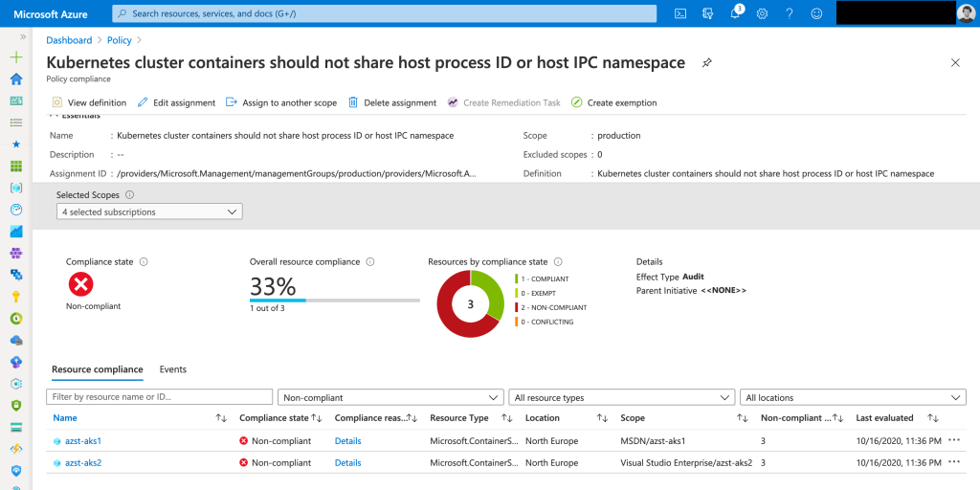The width and height of the screenshot is (980, 490).
Task: Open Cloud Shell from the top bar
Action: tap(680, 13)
